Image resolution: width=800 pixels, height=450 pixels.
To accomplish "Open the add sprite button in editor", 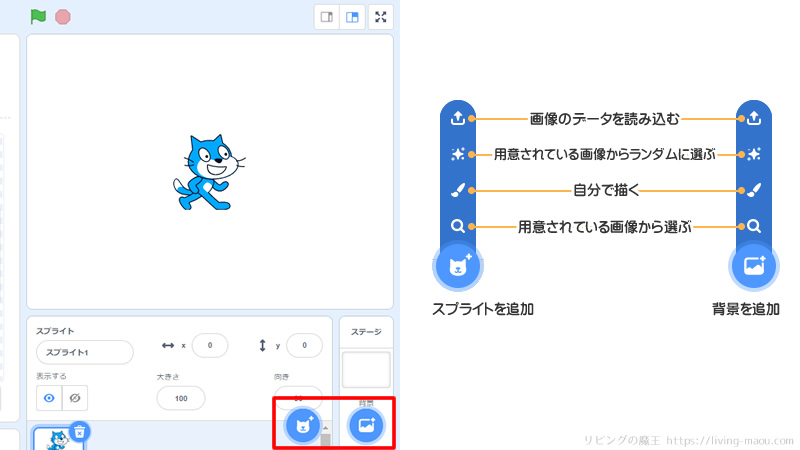I will [303, 424].
